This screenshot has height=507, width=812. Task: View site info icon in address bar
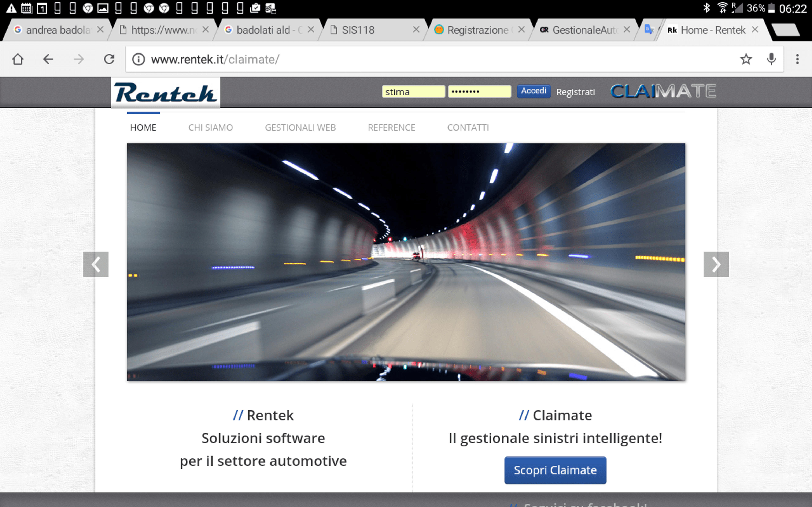click(x=138, y=59)
